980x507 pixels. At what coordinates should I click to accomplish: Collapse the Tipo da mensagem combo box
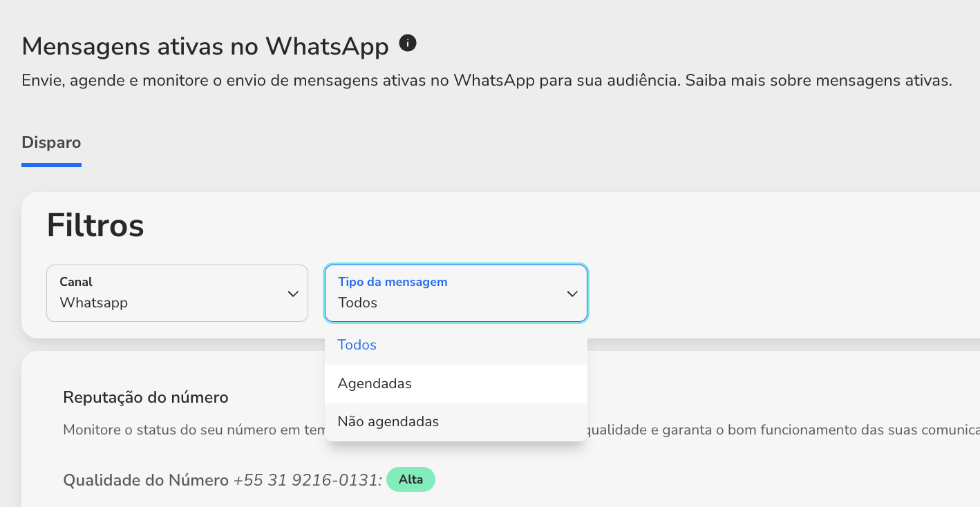click(456, 294)
